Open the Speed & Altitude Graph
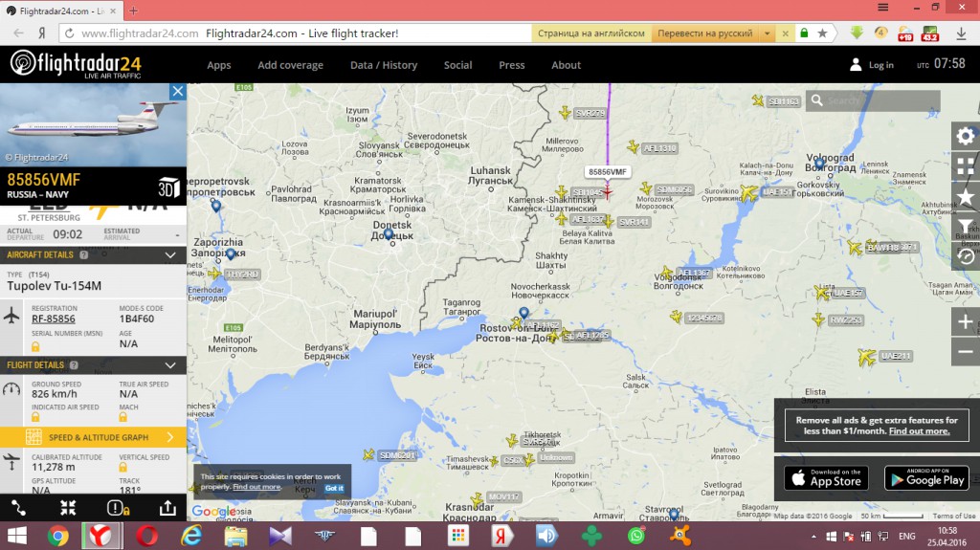The image size is (980, 550). 93,437
